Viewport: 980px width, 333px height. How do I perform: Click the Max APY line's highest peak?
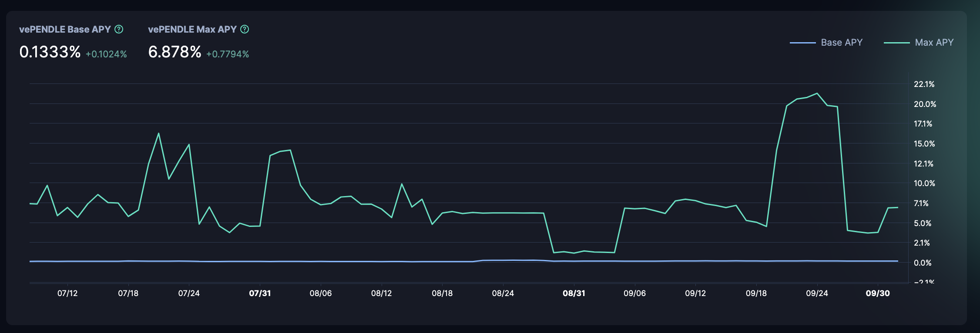pos(817,93)
